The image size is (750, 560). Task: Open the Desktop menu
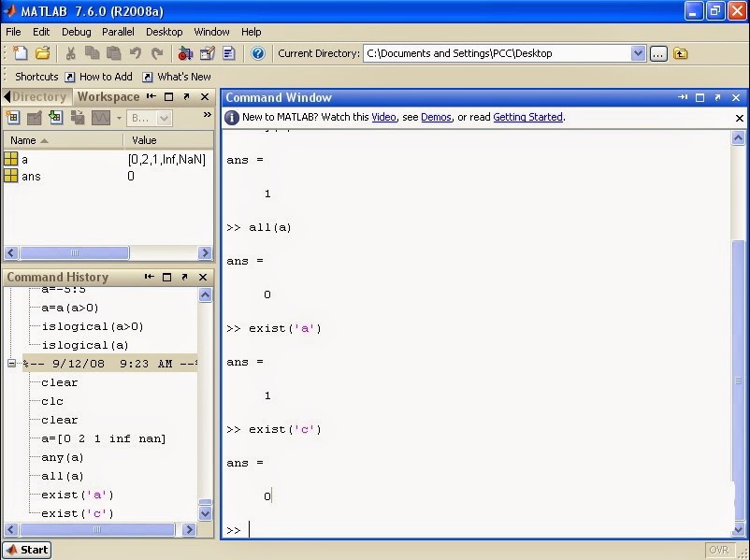pos(164,32)
